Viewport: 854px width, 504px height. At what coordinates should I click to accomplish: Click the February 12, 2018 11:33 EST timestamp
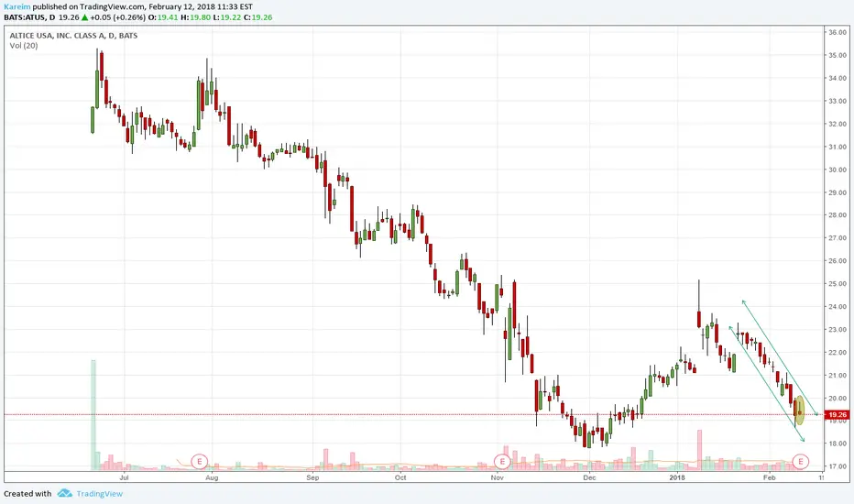[x=201, y=7]
